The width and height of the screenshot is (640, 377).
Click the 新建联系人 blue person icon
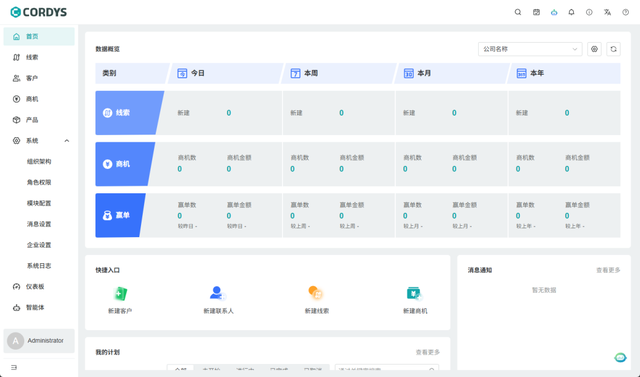click(x=218, y=293)
